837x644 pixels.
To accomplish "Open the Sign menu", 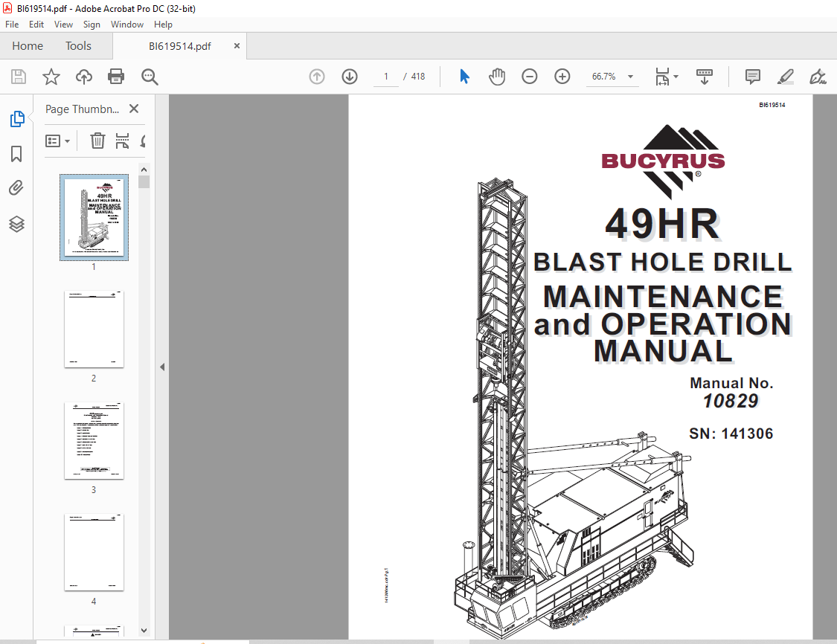I will (x=92, y=25).
